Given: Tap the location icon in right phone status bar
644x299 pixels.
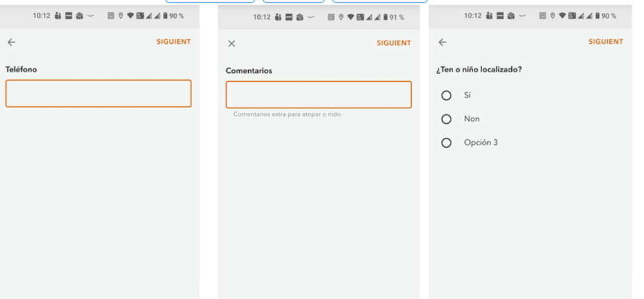Looking at the screenshot, I should [x=552, y=16].
